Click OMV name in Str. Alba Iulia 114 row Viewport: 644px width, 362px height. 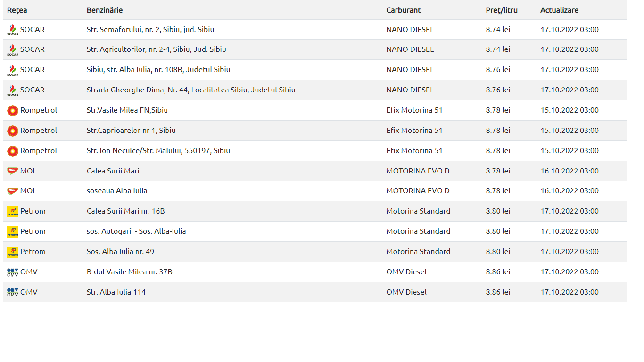(29, 292)
